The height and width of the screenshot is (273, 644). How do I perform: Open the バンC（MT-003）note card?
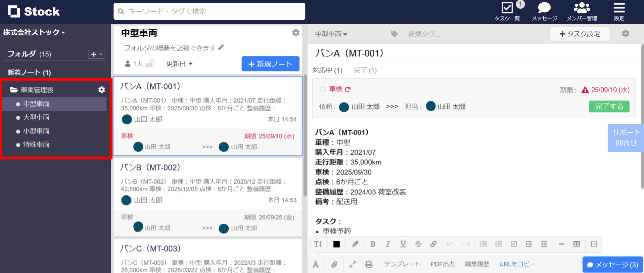tap(208, 256)
